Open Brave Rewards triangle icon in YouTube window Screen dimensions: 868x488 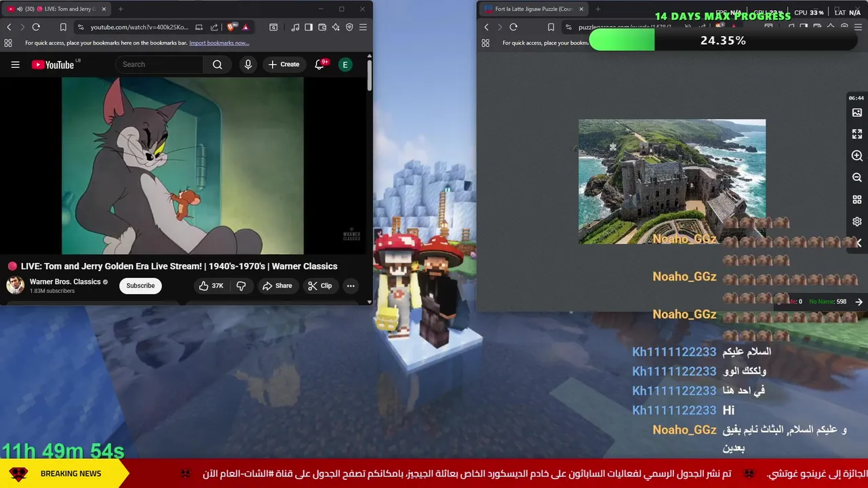(245, 27)
